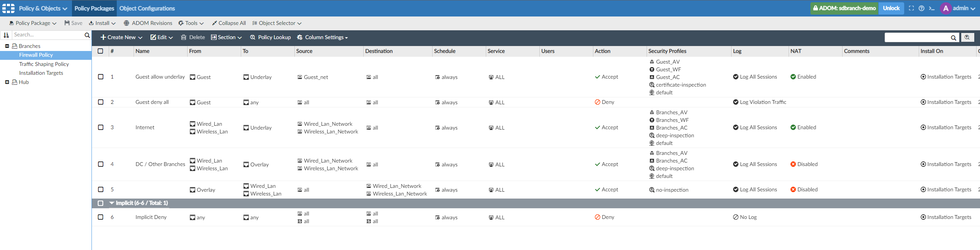
Task: Click the Guest_AV antivirus profile icon
Action: [652, 62]
